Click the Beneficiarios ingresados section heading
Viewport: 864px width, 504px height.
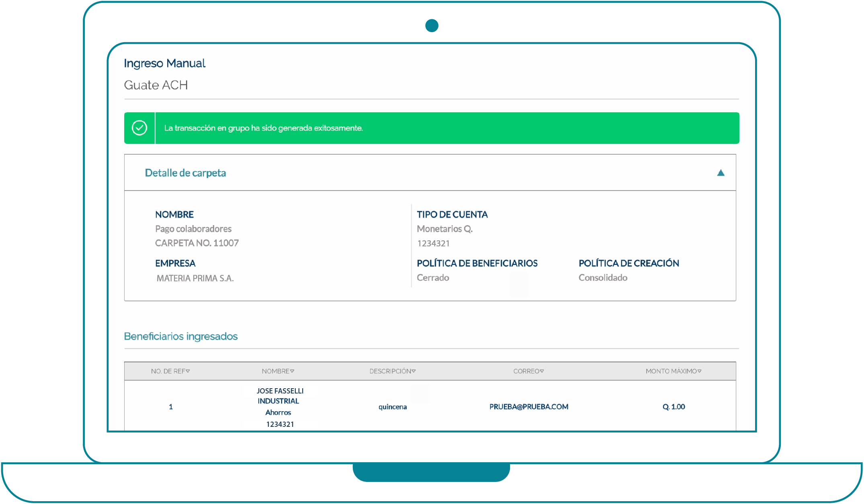(180, 336)
